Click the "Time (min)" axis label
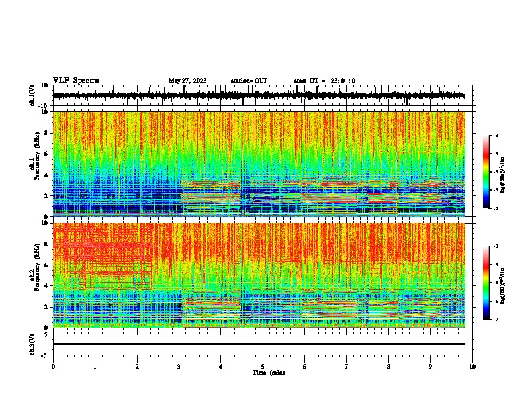This screenshot has width=532, height=411. tap(269, 373)
